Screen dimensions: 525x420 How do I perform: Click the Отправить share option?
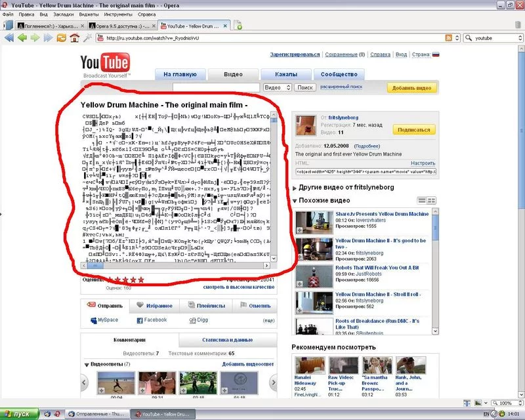105,305
